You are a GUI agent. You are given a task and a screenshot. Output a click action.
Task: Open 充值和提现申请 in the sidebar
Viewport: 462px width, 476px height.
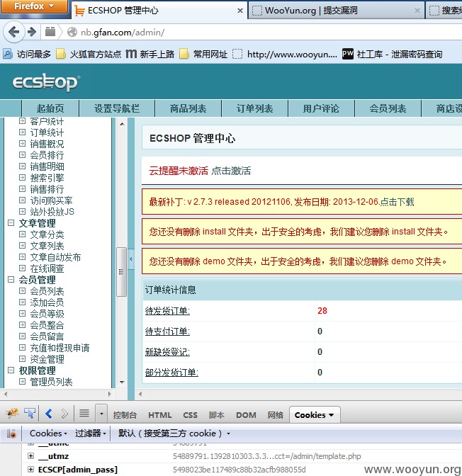60,348
